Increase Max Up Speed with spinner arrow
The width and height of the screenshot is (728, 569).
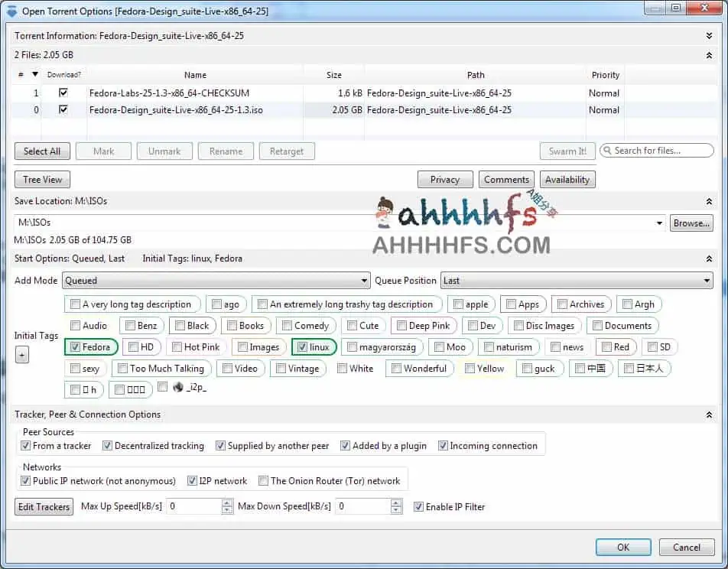click(227, 502)
